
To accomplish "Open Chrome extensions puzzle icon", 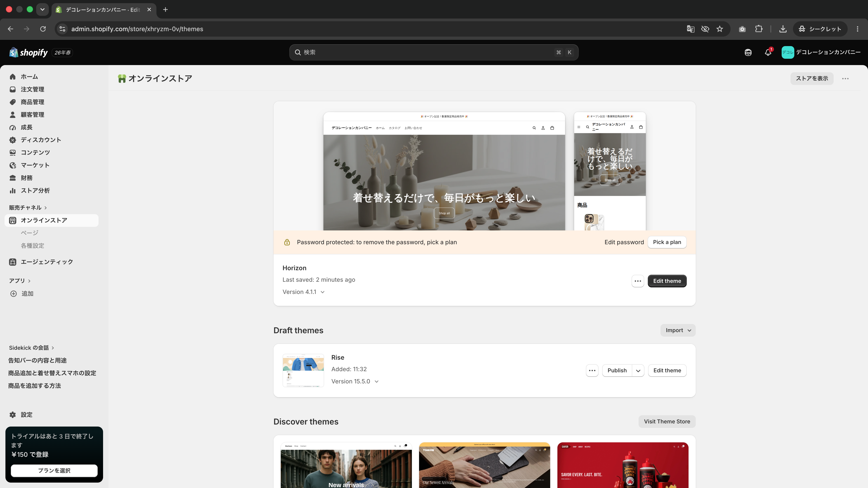I will [759, 29].
